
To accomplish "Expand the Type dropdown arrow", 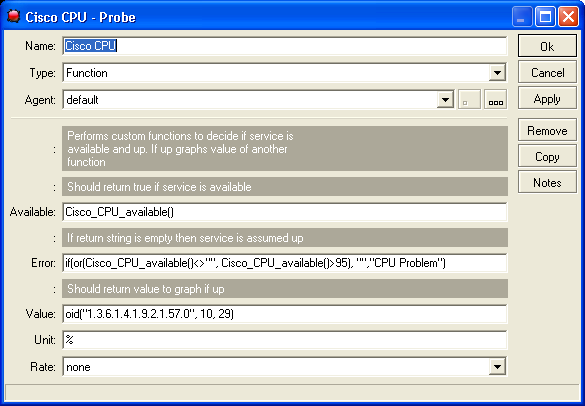I will [497, 73].
